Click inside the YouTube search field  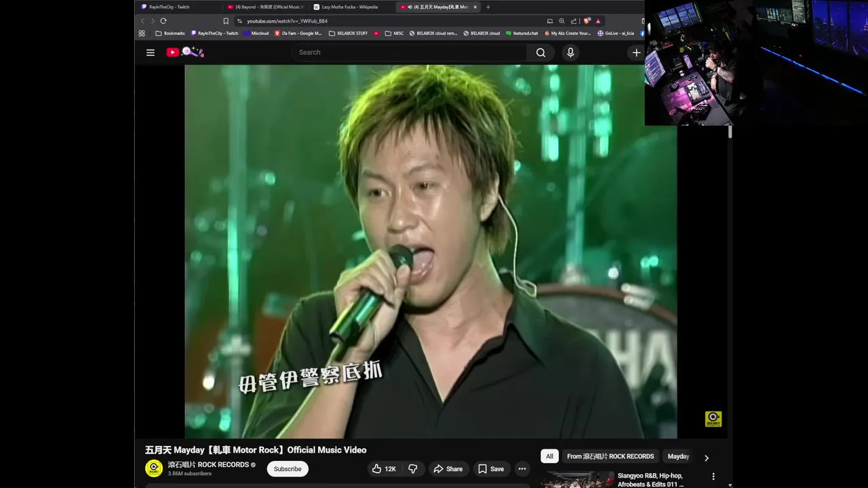pyautogui.click(x=410, y=52)
